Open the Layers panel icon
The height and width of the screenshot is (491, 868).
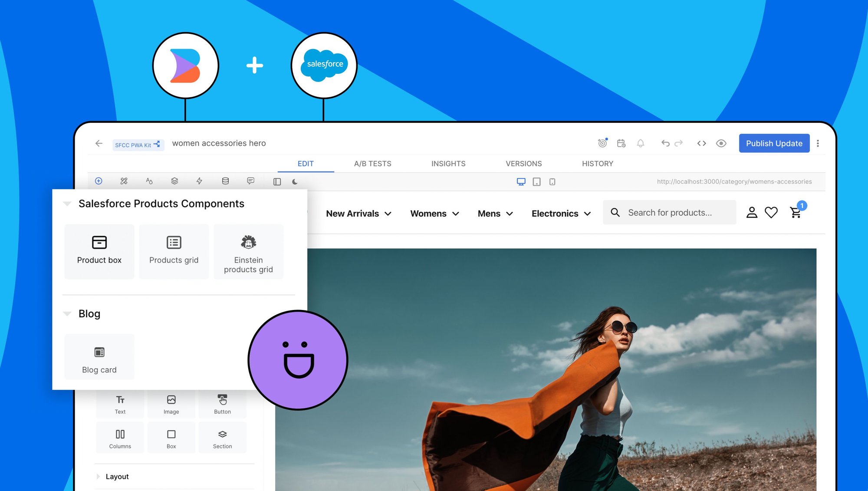[x=174, y=181]
